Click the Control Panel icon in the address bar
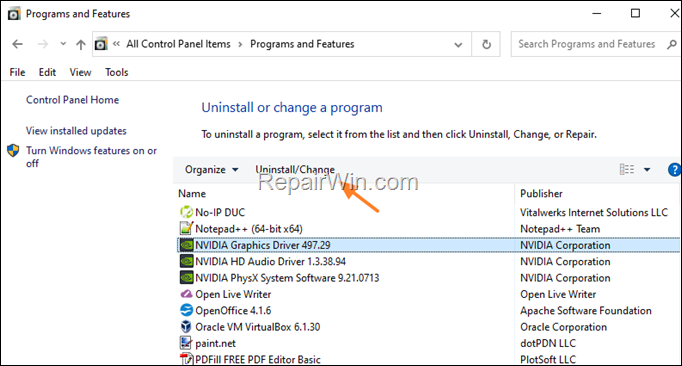682x366 pixels. (x=101, y=44)
